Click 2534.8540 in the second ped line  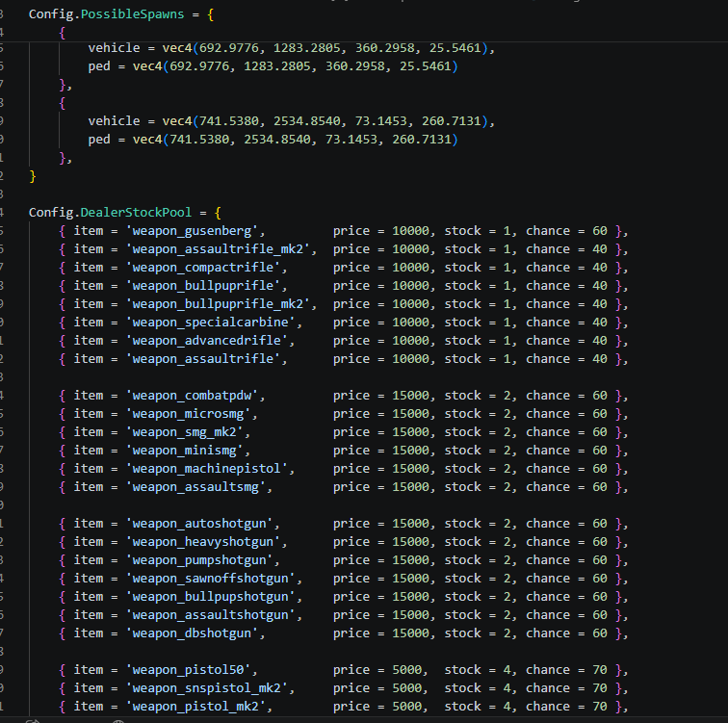click(277, 140)
